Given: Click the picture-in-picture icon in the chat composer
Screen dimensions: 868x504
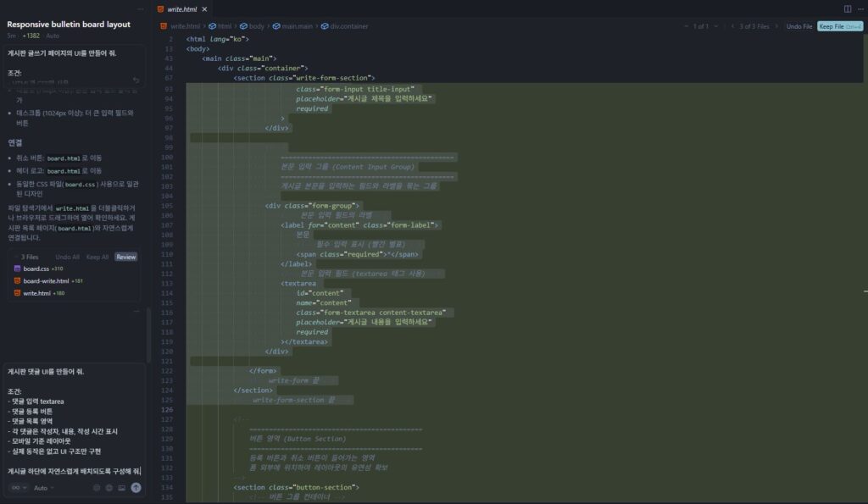Looking at the screenshot, I should point(121,487).
